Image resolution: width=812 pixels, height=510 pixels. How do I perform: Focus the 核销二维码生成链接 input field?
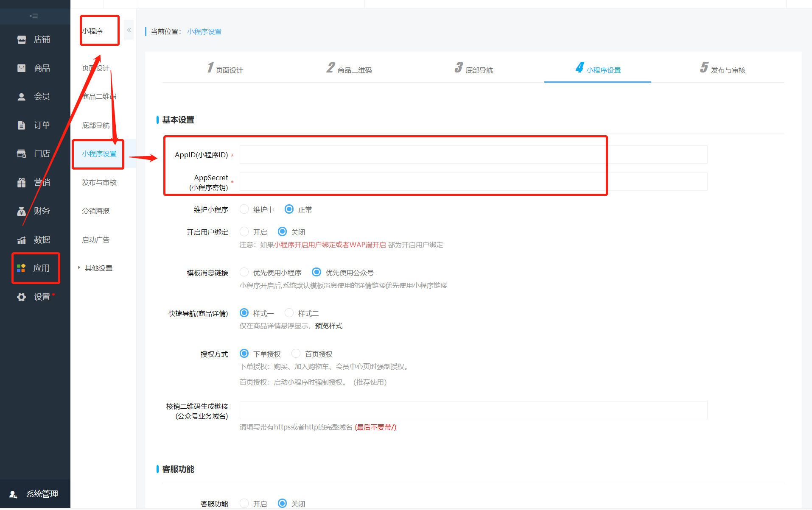tap(473, 410)
